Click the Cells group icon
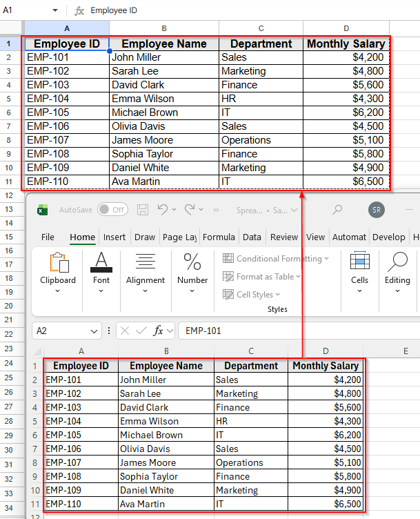Viewport: 420px width, 519px height. pyautogui.click(x=359, y=260)
